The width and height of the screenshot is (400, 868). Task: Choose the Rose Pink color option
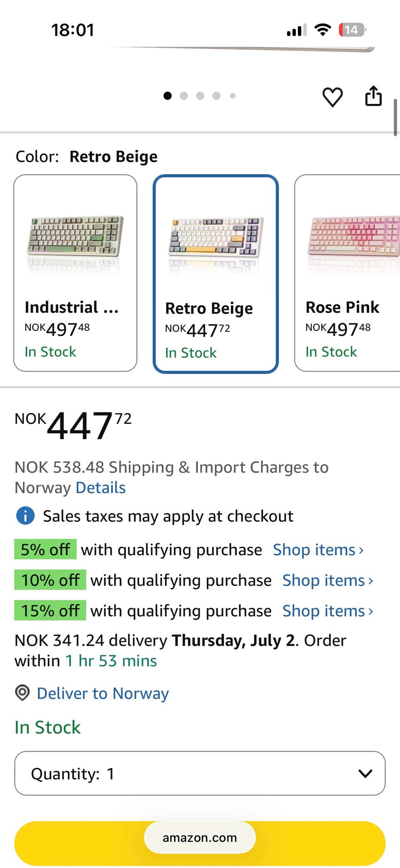coord(347,273)
